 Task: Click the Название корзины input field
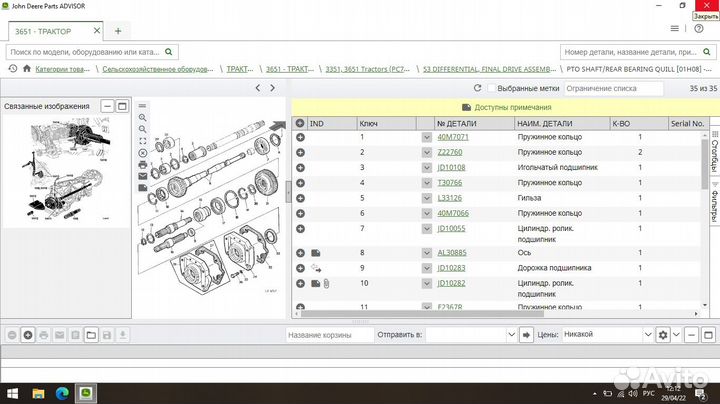329,335
